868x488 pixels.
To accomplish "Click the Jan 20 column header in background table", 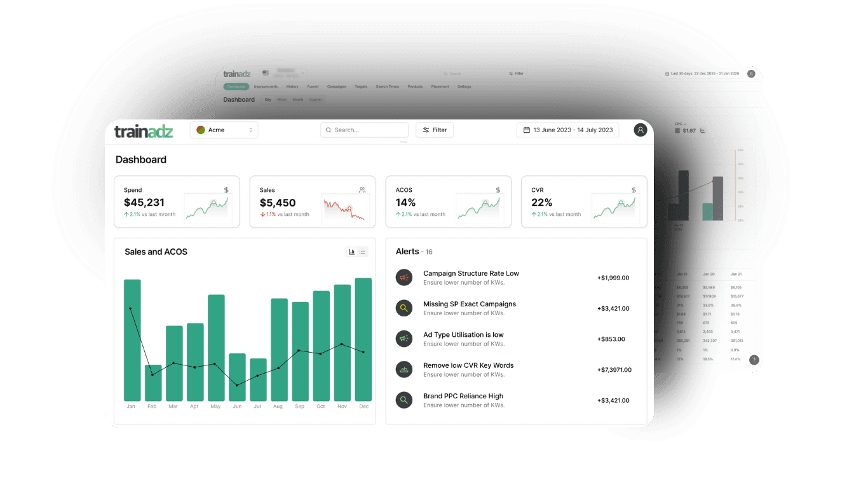I will tap(709, 274).
